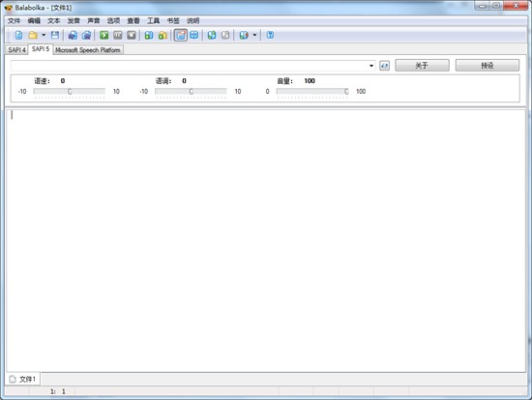Viewport: 532px width, 400px height.
Task: Switch to Microsoft Speech Platform tab
Action: pos(88,50)
